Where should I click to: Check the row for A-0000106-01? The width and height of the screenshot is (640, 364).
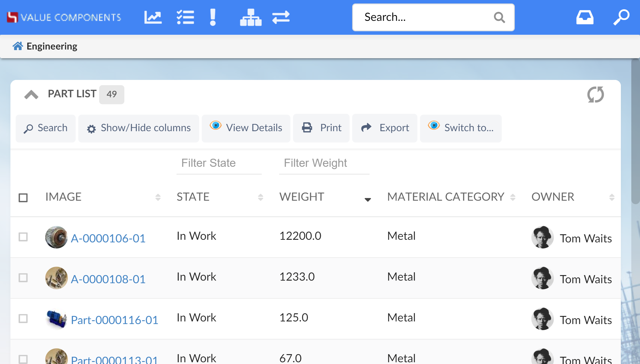tap(23, 237)
